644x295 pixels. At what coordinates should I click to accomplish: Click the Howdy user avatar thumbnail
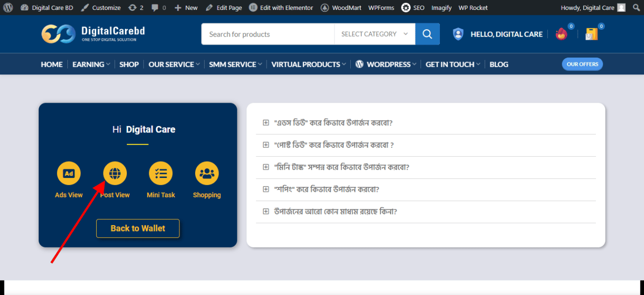(621, 7)
